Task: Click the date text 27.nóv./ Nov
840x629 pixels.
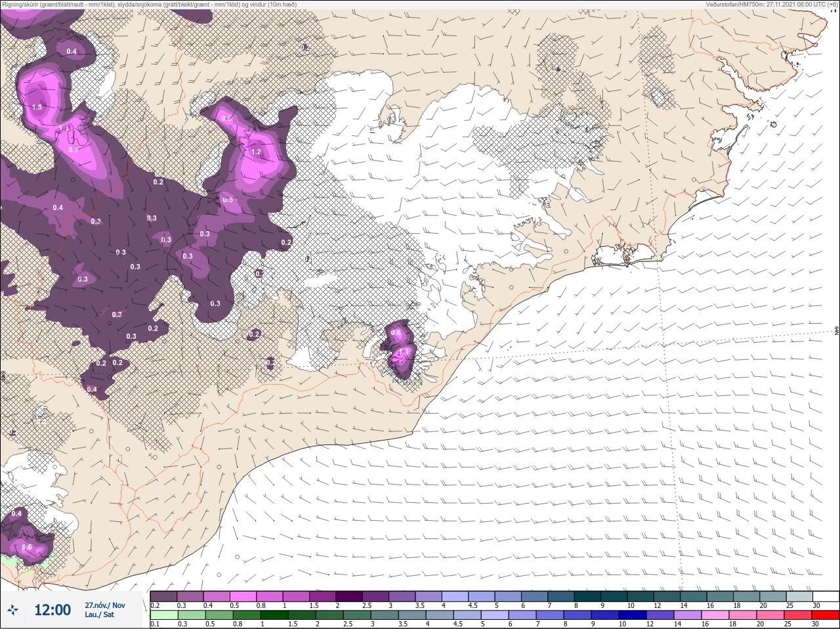Action: (x=105, y=605)
